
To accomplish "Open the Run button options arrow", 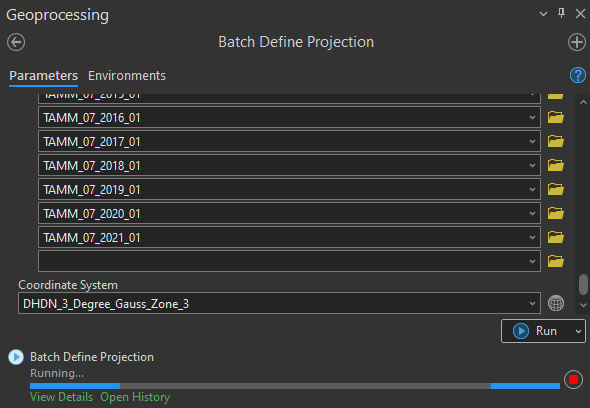I will click(x=578, y=331).
